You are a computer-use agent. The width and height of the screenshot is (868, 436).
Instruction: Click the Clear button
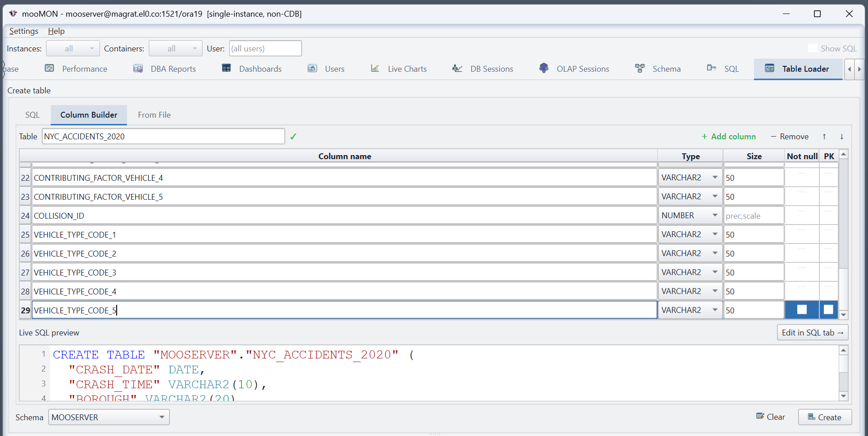click(x=771, y=417)
